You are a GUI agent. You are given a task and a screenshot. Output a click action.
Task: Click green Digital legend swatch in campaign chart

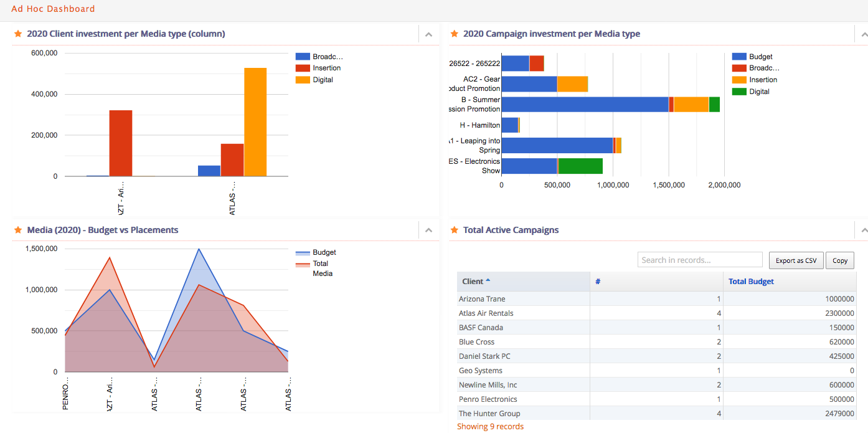click(739, 92)
